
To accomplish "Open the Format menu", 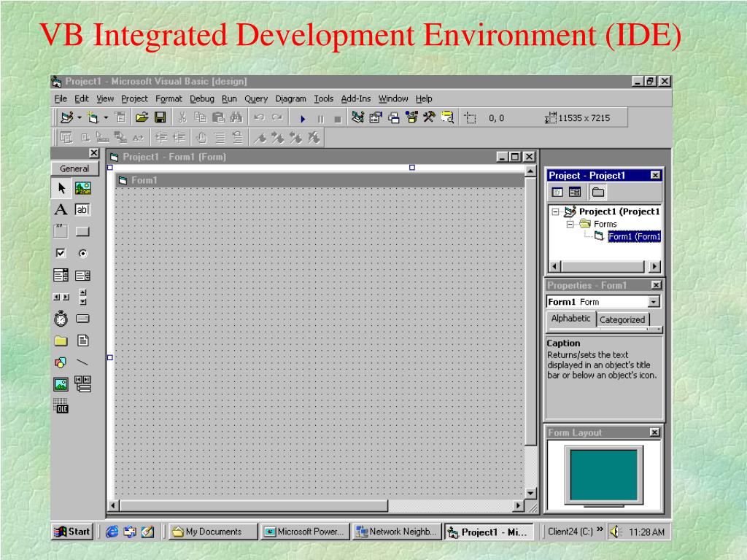I will click(169, 98).
